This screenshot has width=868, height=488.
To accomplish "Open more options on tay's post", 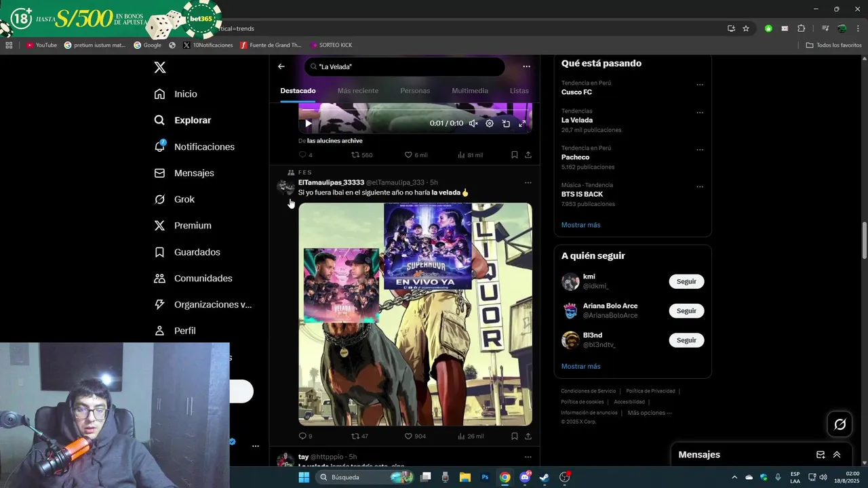I will point(528,457).
